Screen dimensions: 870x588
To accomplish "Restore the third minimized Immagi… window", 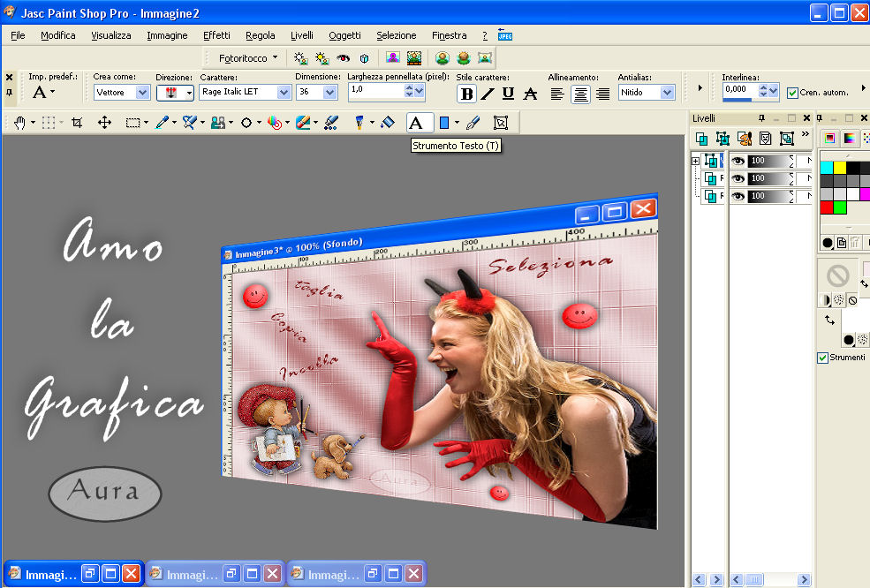I will [x=373, y=574].
